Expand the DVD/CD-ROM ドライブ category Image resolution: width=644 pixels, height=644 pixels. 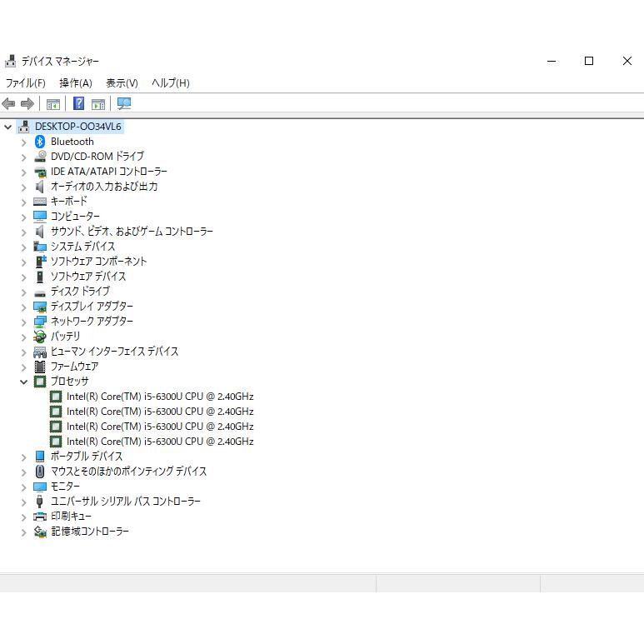(x=24, y=157)
